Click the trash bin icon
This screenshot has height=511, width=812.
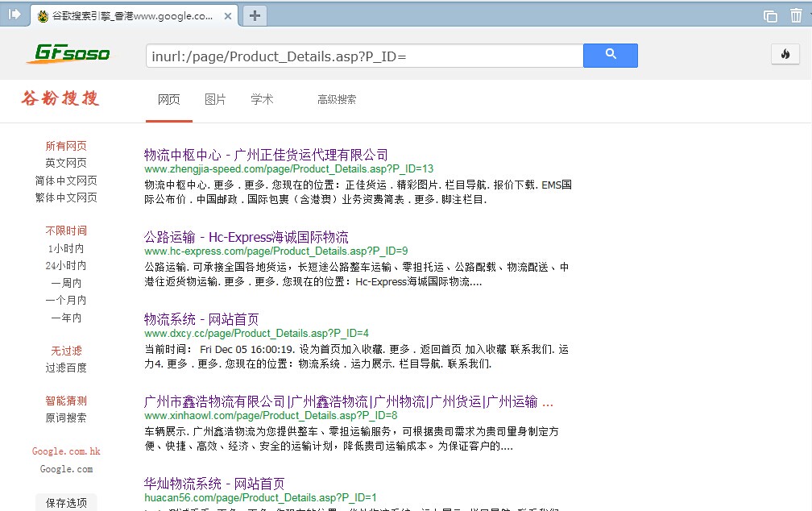[x=796, y=15]
